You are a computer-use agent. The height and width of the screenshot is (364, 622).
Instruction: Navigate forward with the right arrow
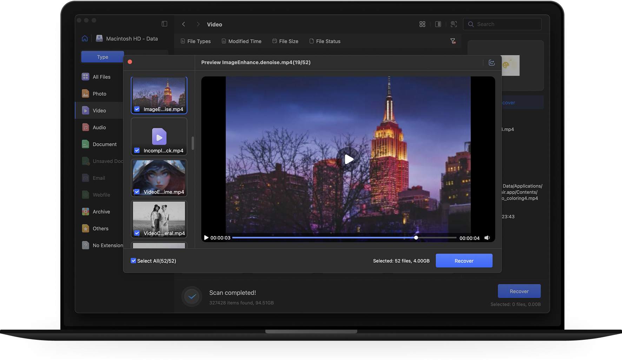pyautogui.click(x=198, y=24)
